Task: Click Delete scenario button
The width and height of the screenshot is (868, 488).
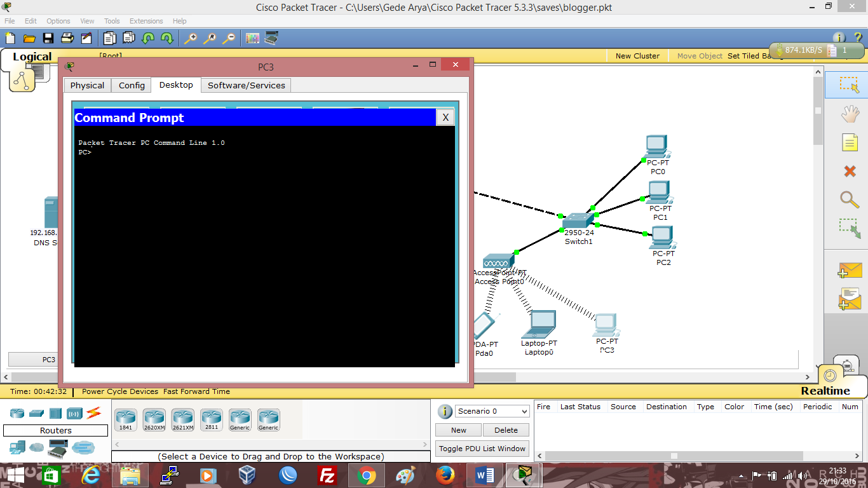Action: pos(506,430)
